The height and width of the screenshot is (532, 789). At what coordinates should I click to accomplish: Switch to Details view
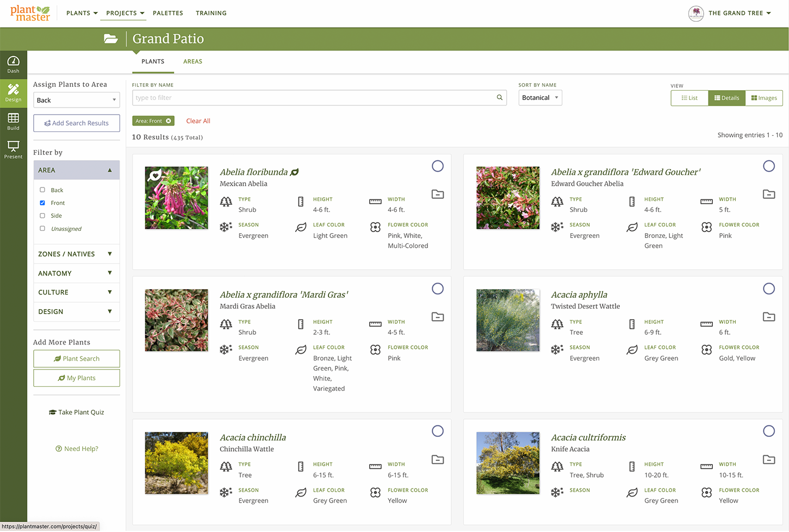tap(726, 98)
